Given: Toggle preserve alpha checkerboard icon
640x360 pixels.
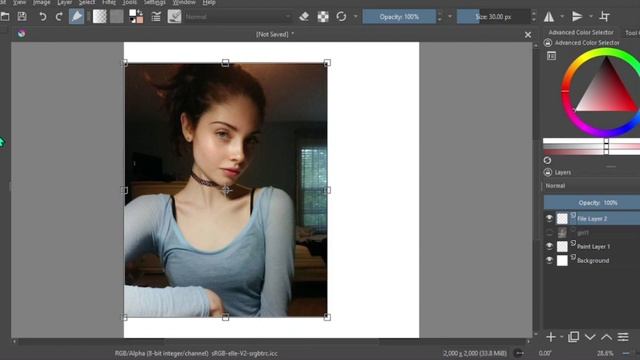Looking at the screenshot, I should tap(323, 17).
